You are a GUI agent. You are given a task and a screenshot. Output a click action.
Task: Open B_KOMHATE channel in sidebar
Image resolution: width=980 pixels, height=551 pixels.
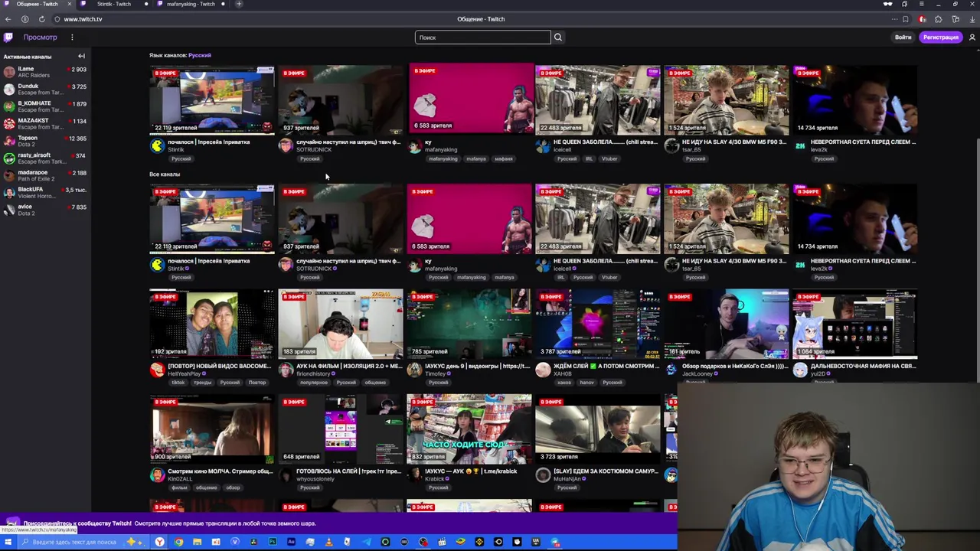pos(45,106)
